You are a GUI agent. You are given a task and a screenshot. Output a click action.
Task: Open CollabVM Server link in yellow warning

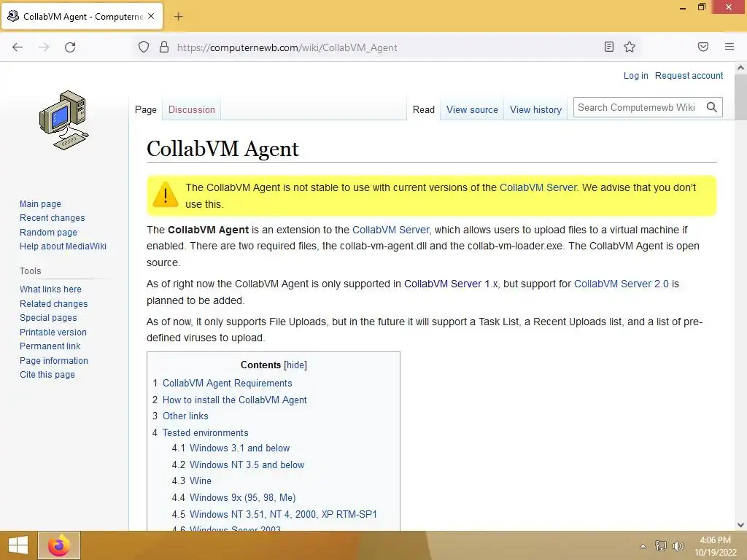click(538, 187)
